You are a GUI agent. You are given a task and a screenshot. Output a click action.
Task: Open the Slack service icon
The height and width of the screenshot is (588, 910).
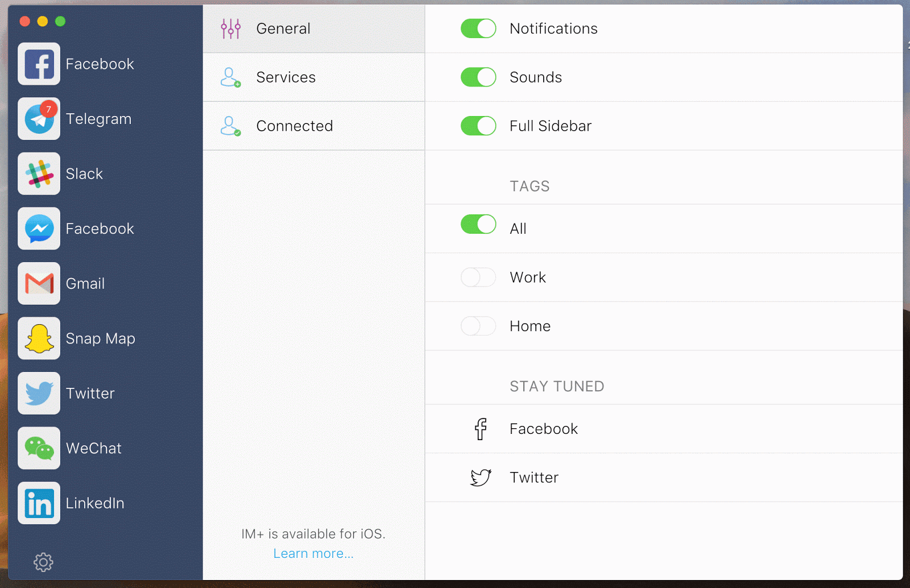coord(39,173)
